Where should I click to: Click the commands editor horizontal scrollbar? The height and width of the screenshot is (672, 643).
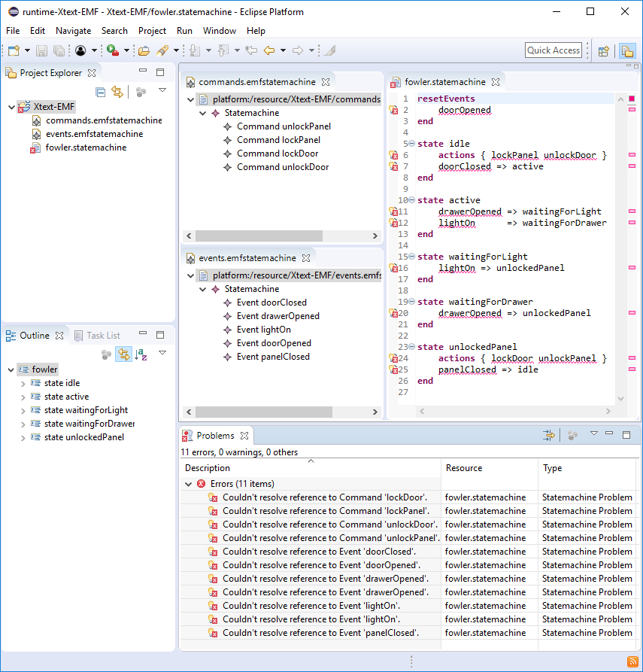[259, 236]
